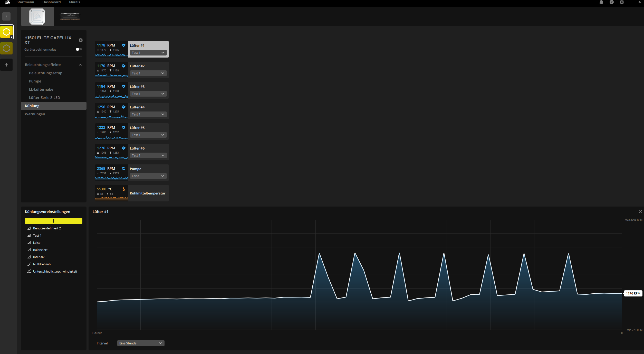Switch to Dashboard tab
This screenshot has height=354, width=644.
(x=52, y=2)
